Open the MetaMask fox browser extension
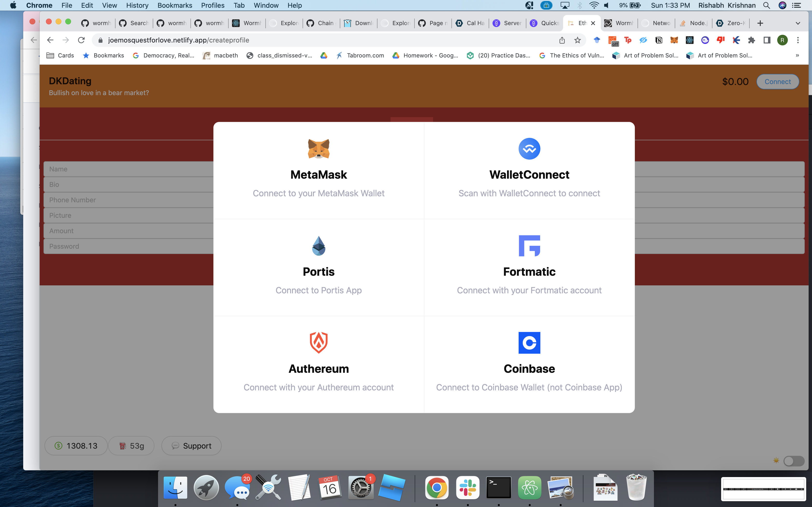Image resolution: width=812 pixels, height=507 pixels. (x=674, y=40)
